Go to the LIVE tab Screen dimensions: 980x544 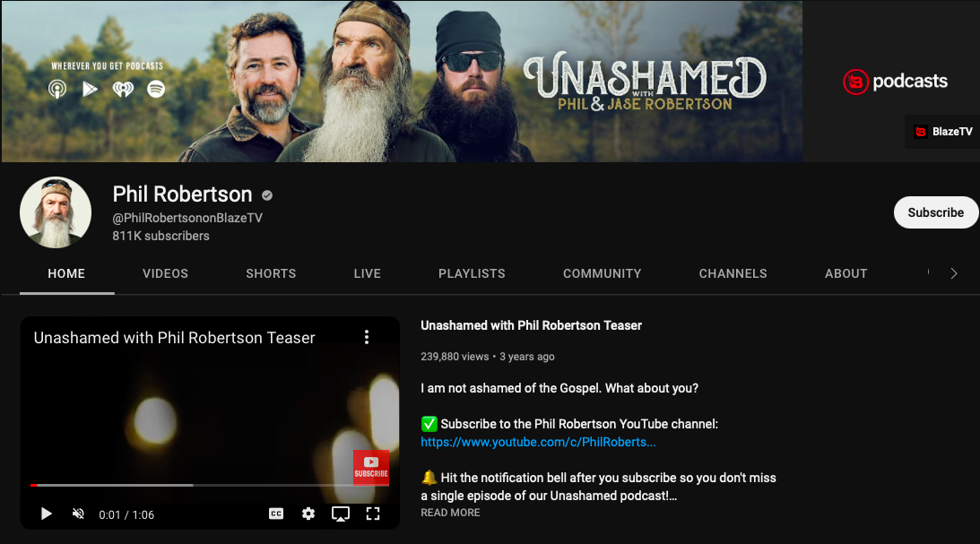[x=367, y=273]
